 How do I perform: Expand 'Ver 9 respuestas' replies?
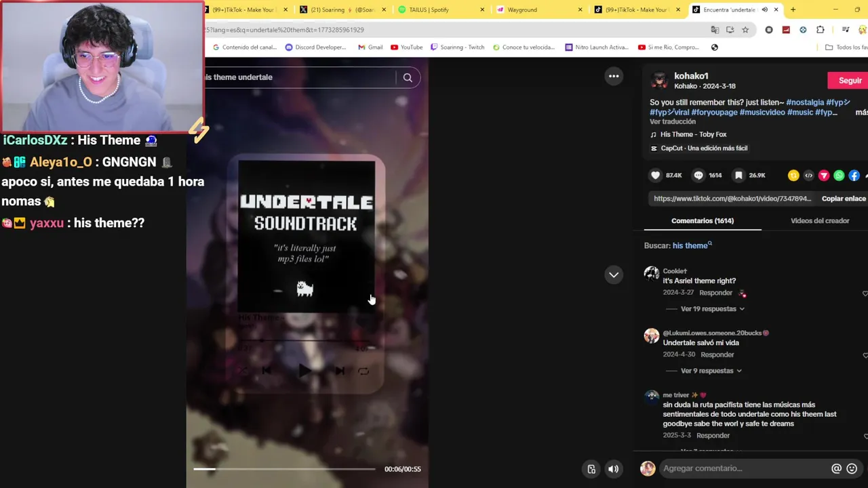coord(711,371)
